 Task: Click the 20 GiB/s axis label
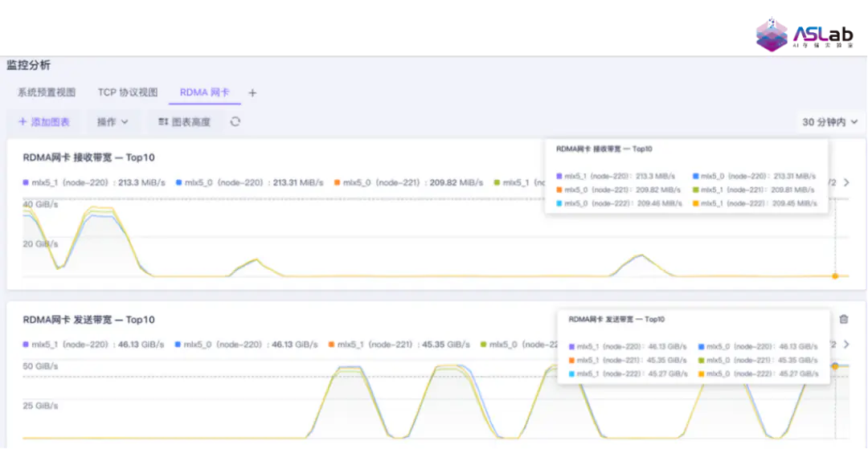pos(40,244)
